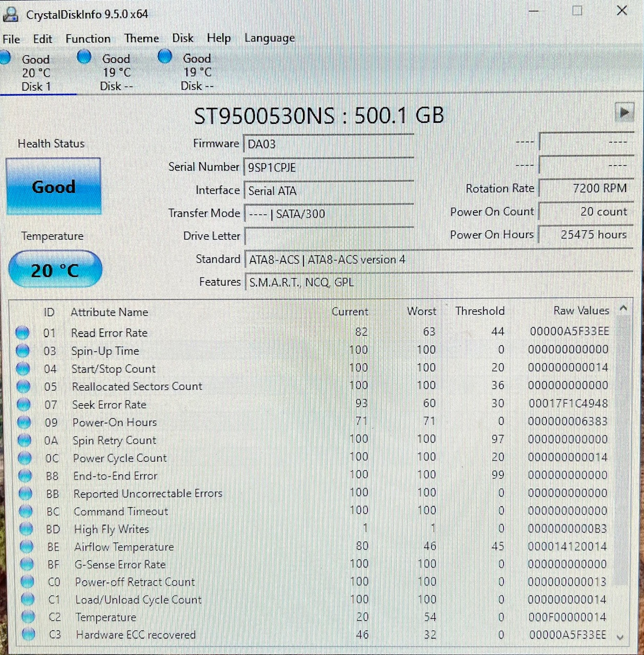Viewport: 644px width, 655px height.
Task: Select raw value 000F00000014
Action: [567, 617]
